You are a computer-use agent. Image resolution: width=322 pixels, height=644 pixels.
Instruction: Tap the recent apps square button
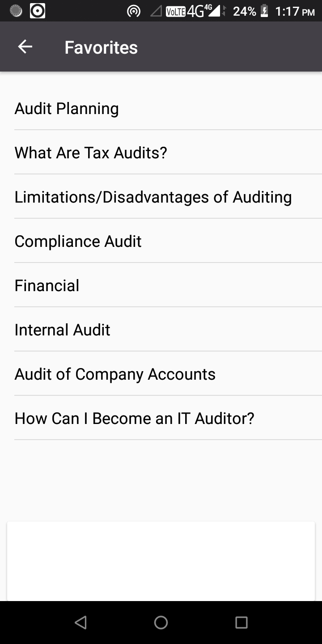point(241,623)
